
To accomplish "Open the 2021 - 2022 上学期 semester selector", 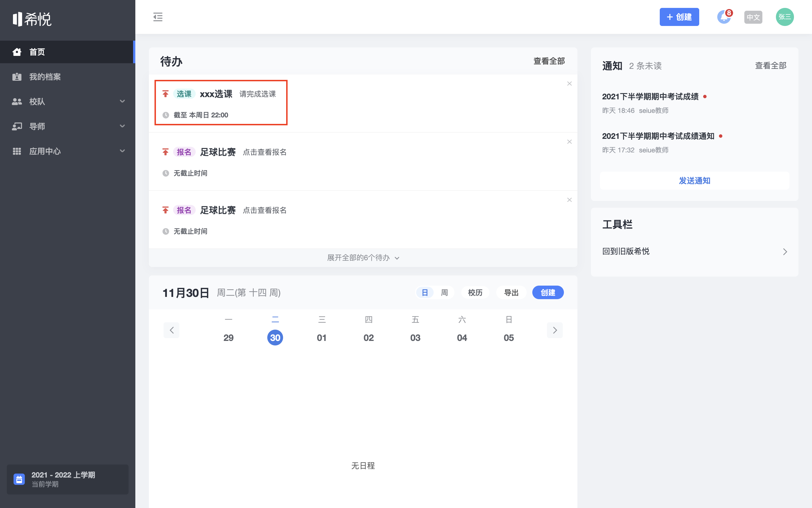I will click(67, 479).
